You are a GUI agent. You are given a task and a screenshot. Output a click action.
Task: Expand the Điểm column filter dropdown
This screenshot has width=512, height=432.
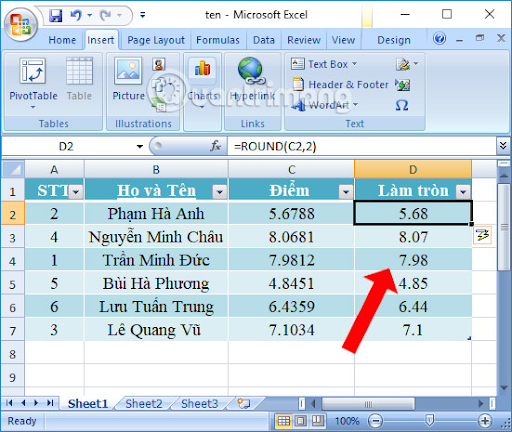click(346, 192)
